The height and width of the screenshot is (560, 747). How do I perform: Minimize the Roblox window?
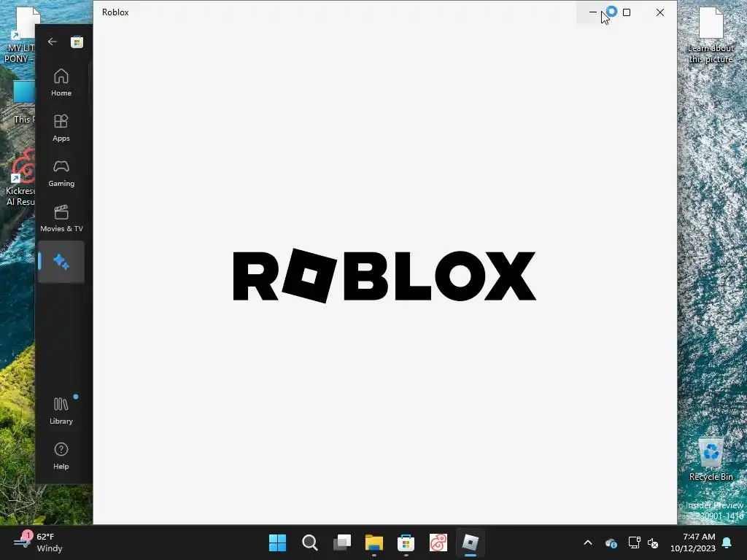[x=593, y=12]
